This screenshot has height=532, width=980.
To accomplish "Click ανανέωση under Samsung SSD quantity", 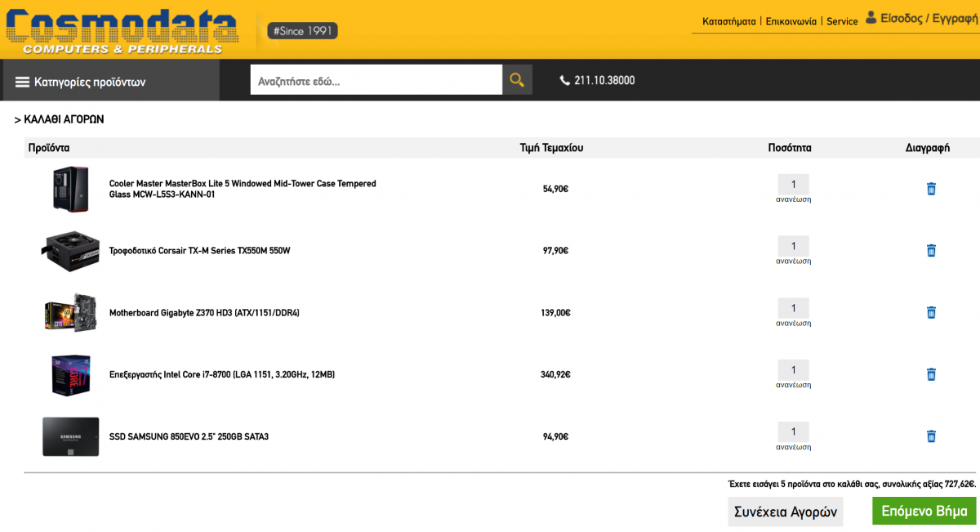I will click(793, 447).
